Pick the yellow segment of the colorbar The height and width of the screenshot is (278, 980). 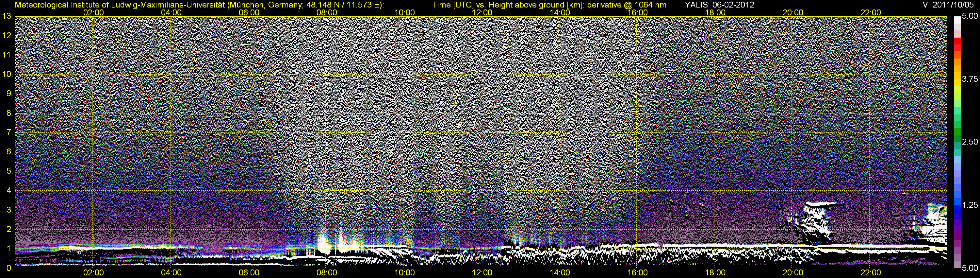pos(957,82)
